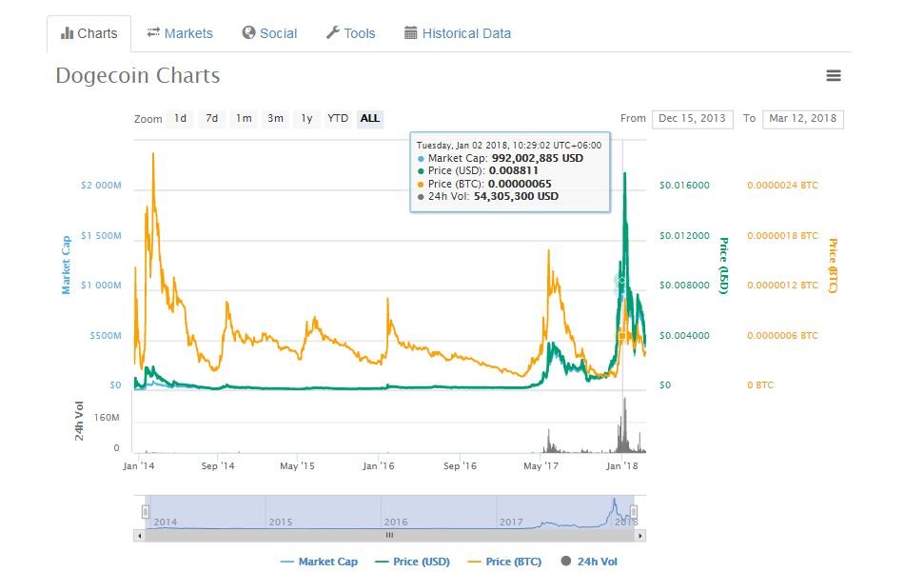This screenshot has height=572, width=924.
Task: Grab the right navigator range handle
Action: (634, 512)
